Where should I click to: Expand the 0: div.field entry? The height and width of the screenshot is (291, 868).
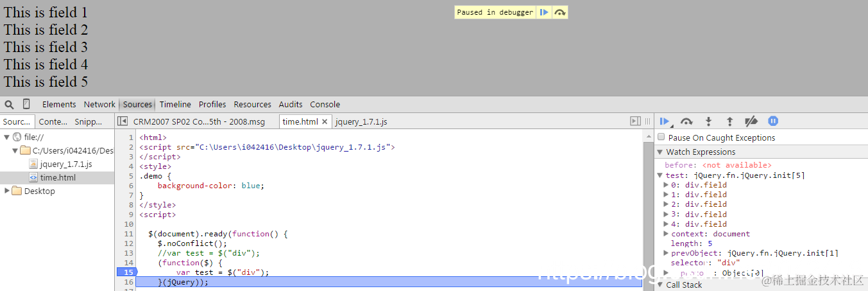coord(667,185)
